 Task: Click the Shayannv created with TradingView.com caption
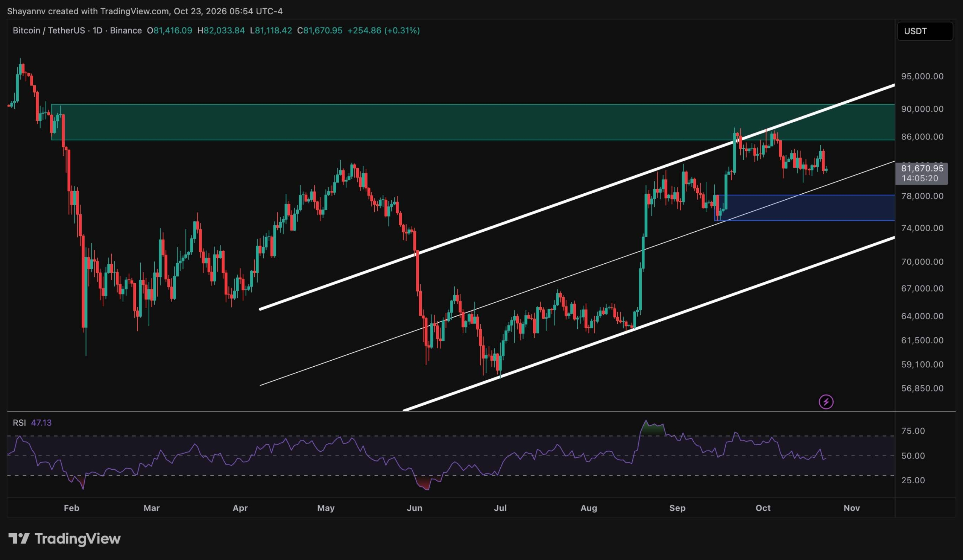point(145,11)
